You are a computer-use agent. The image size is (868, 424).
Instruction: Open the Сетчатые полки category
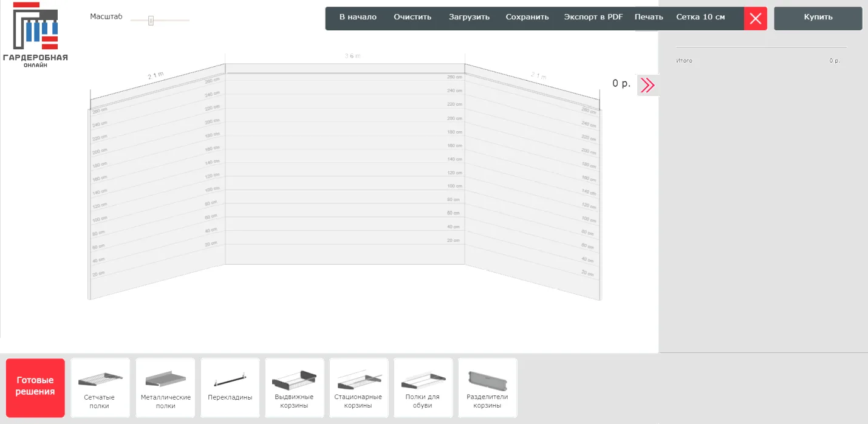(100, 388)
